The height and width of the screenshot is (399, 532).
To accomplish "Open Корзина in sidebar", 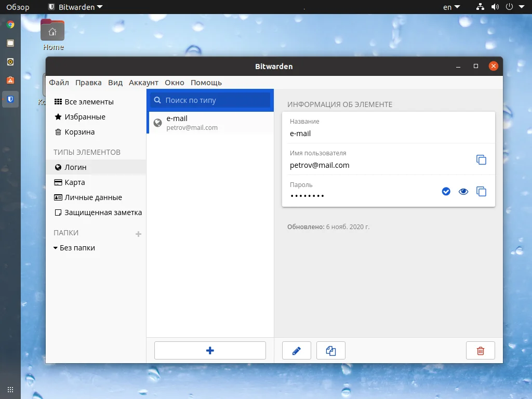I will click(x=79, y=132).
